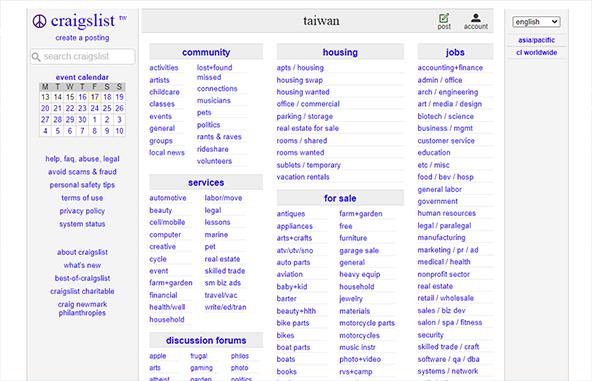Focus the search craigslist field
Viewport: 592px width, 381px height.
point(83,57)
